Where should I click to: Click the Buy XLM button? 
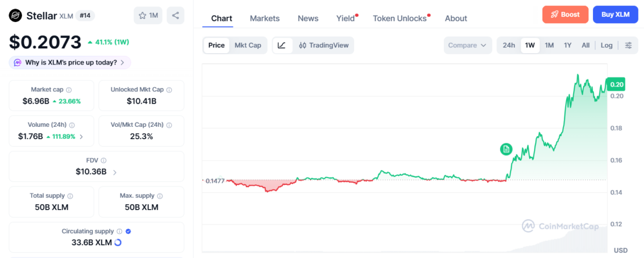(x=615, y=15)
